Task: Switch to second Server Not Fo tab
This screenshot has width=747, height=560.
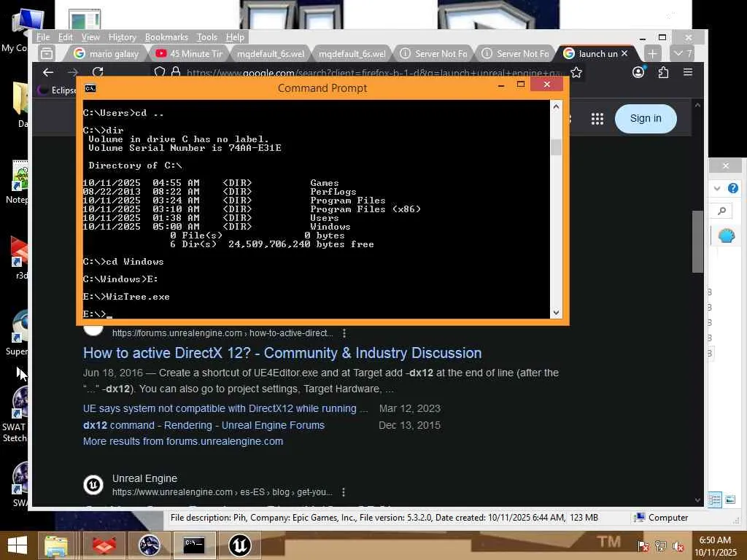Action: [516, 54]
